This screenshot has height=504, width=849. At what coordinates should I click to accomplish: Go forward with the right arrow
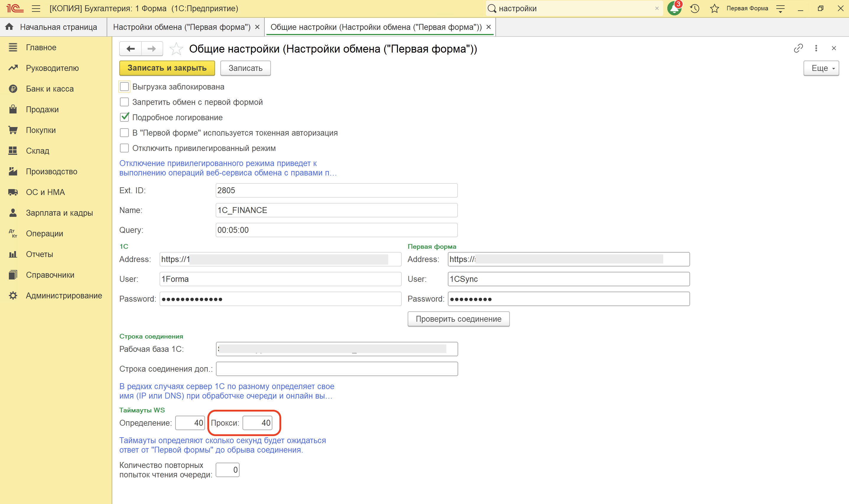pos(152,48)
